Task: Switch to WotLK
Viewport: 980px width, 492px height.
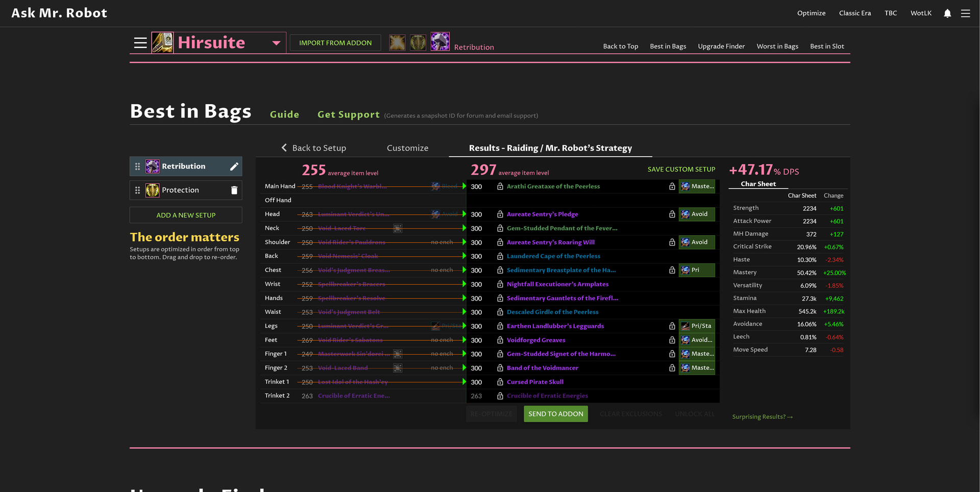Action: point(921,13)
